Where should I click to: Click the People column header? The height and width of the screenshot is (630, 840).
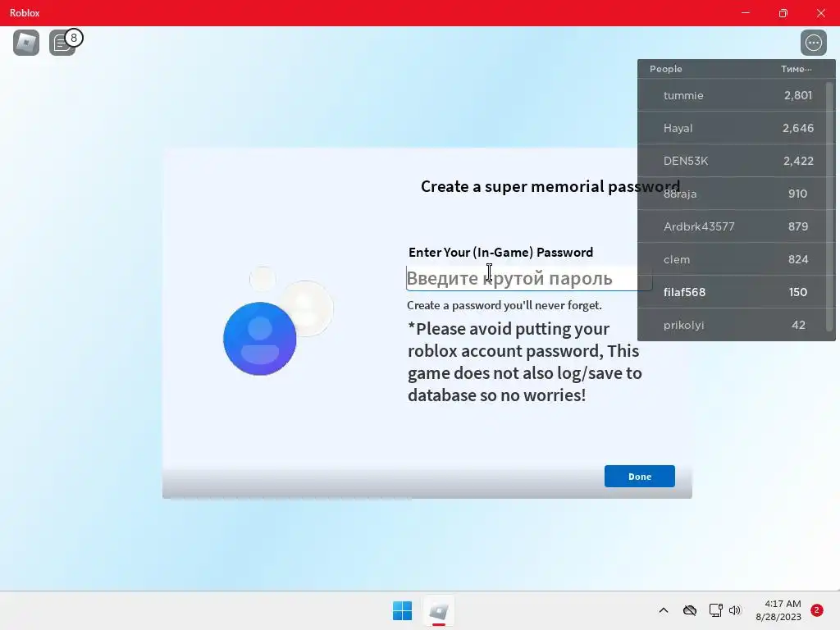[666, 69]
